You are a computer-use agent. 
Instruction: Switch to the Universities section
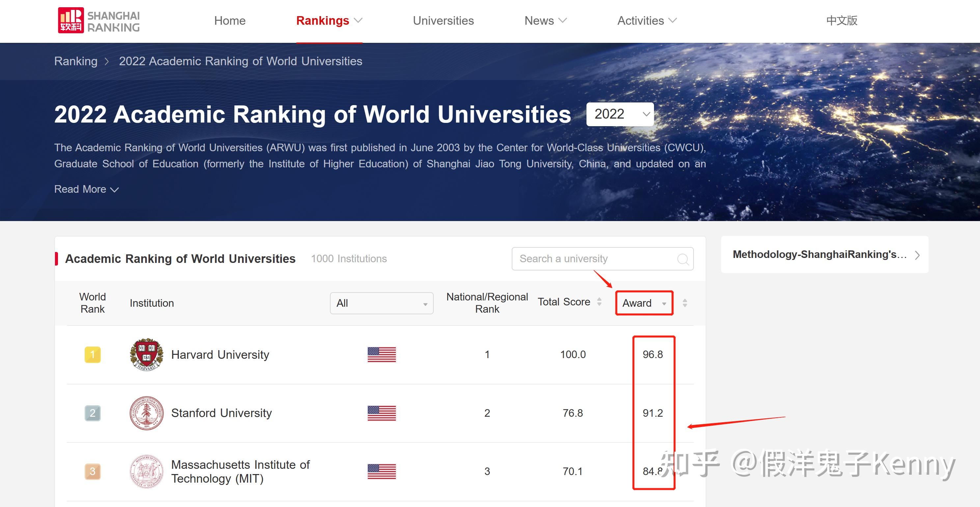pyautogui.click(x=443, y=20)
